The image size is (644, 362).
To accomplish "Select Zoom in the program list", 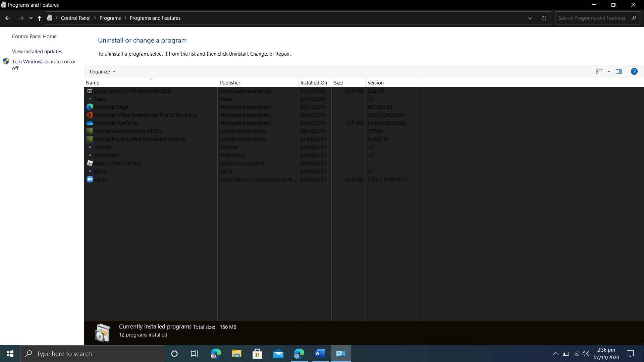I will pyautogui.click(x=101, y=179).
